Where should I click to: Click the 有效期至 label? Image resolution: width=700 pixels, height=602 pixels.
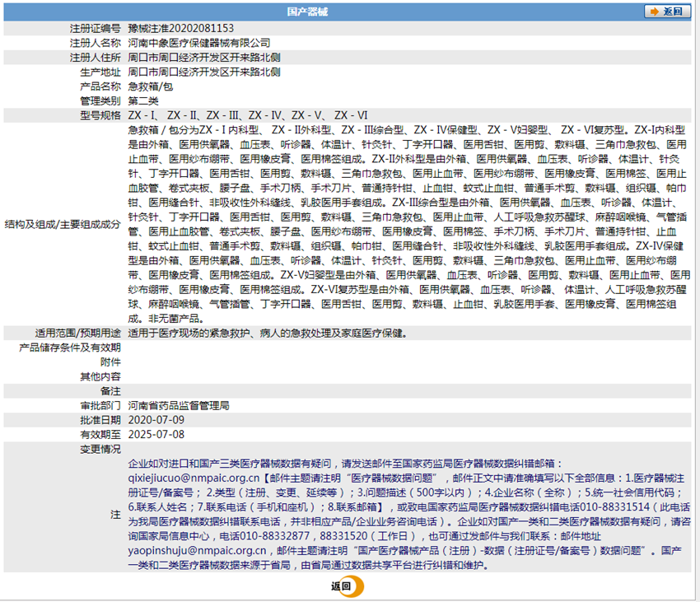100,435
